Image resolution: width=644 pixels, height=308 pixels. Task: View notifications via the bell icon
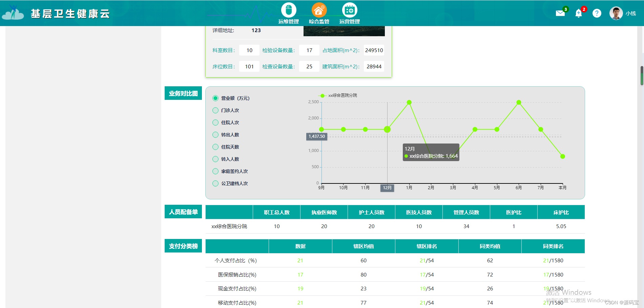point(578,13)
